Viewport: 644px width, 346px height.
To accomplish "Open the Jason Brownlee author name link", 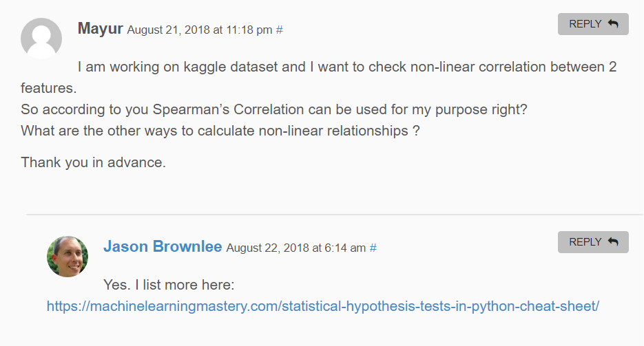I will [163, 248].
